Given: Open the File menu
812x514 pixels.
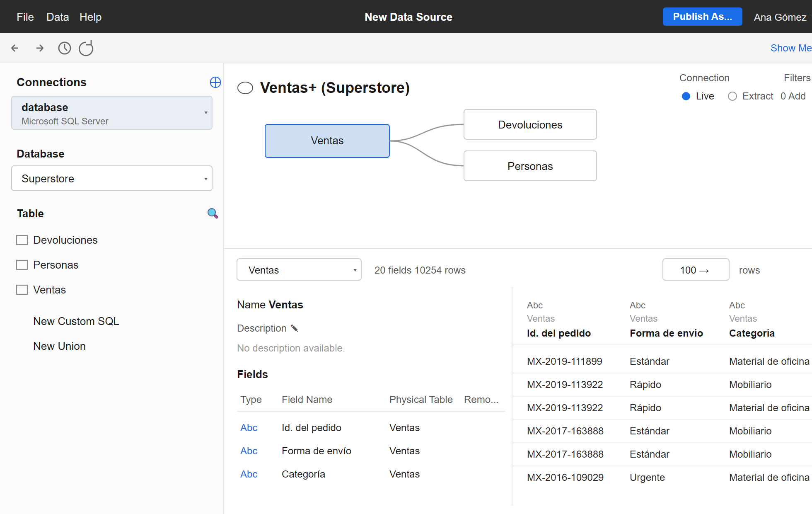Looking at the screenshot, I should tap(25, 17).
